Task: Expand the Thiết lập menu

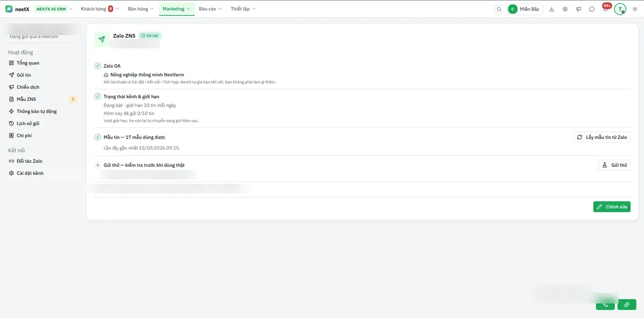Action: point(243,9)
